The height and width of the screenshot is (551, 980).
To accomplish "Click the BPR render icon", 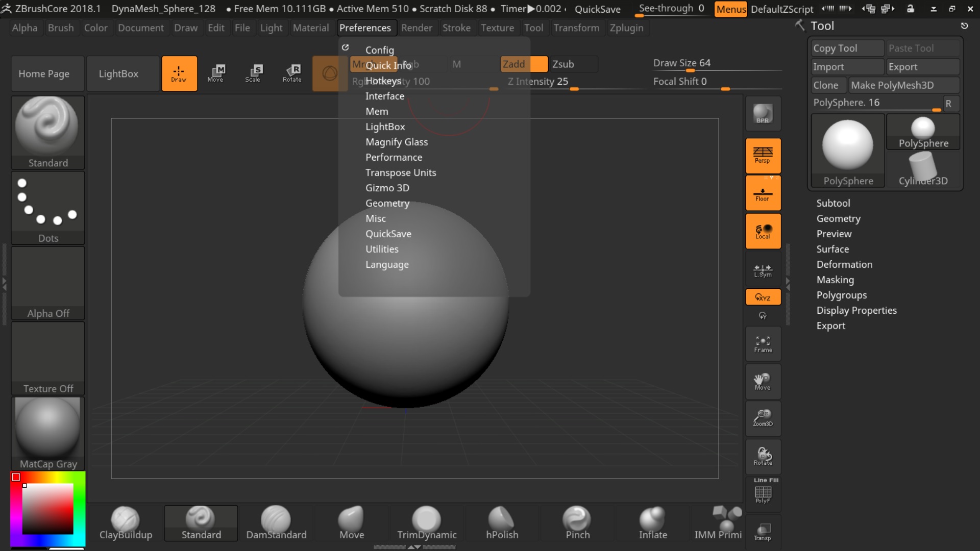I will 763,114.
